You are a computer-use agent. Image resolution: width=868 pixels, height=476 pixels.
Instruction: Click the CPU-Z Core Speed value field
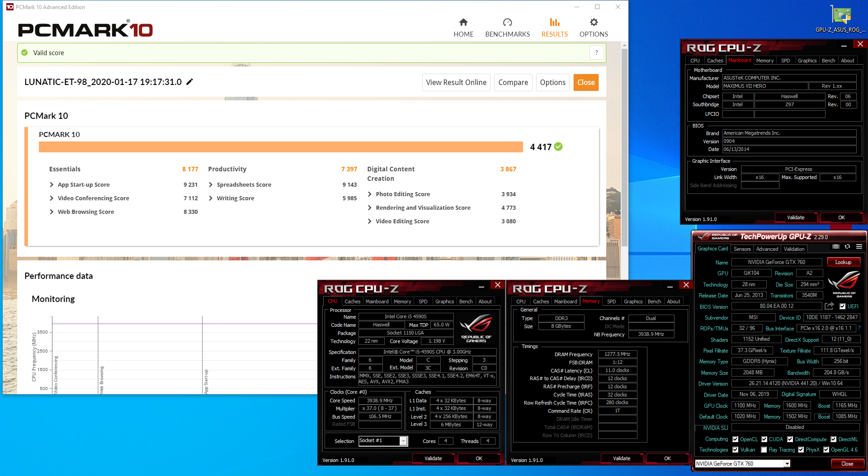coord(380,401)
